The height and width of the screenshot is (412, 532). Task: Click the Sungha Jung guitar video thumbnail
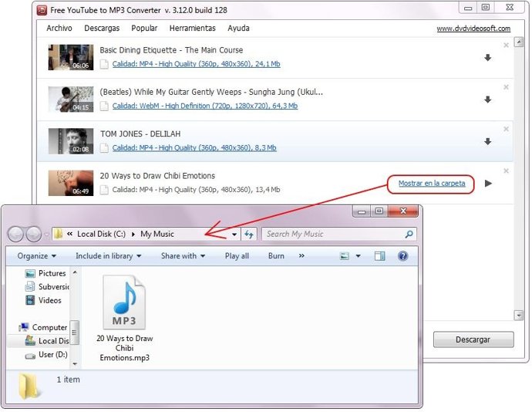pos(71,100)
